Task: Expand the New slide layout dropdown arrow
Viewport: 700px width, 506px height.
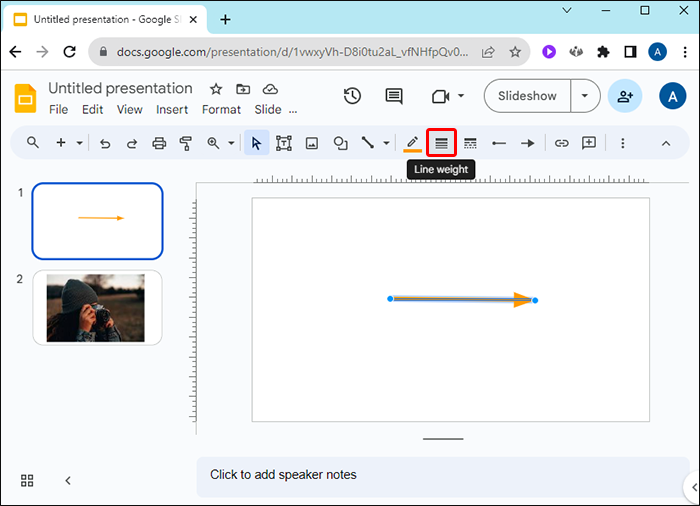Action: (79, 143)
